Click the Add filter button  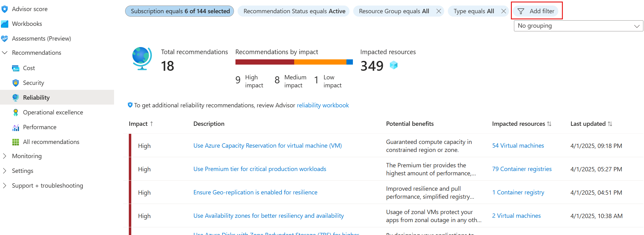coord(537,11)
